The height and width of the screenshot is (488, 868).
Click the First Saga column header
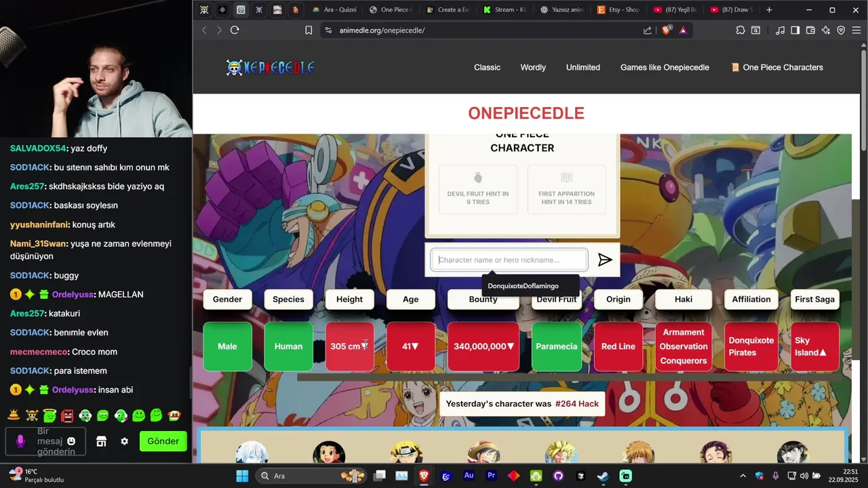coord(814,299)
